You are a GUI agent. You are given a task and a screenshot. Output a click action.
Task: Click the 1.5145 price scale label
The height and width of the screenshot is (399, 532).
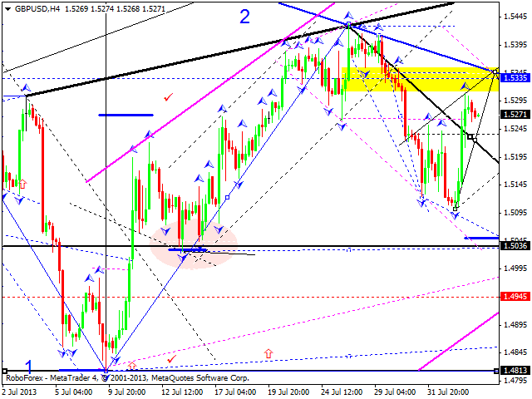pos(515,185)
